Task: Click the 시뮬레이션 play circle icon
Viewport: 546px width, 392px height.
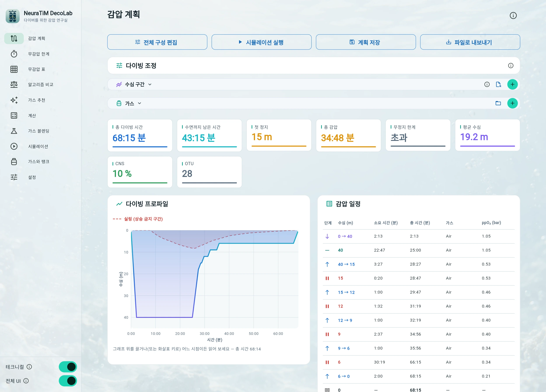Action: [x=14, y=146]
